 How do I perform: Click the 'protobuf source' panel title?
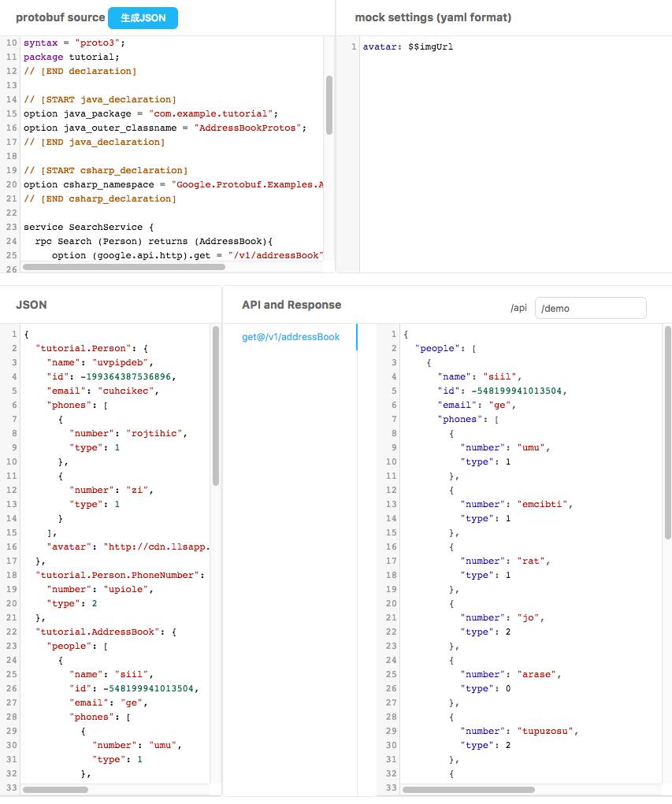(x=60, y=17)
